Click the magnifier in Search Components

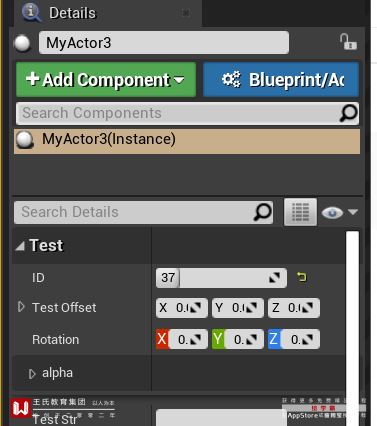pos(348,113)
